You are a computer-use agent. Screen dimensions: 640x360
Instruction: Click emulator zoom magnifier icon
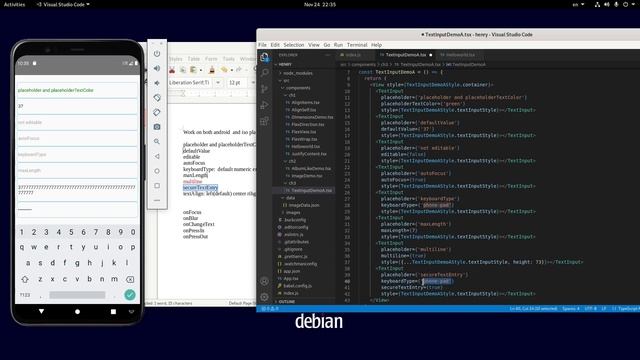tap(157, 142)
